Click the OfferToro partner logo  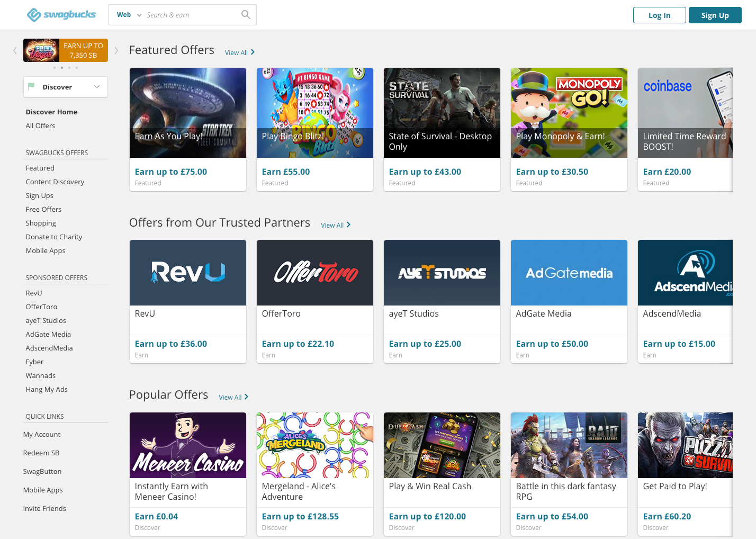pos(315,273)
